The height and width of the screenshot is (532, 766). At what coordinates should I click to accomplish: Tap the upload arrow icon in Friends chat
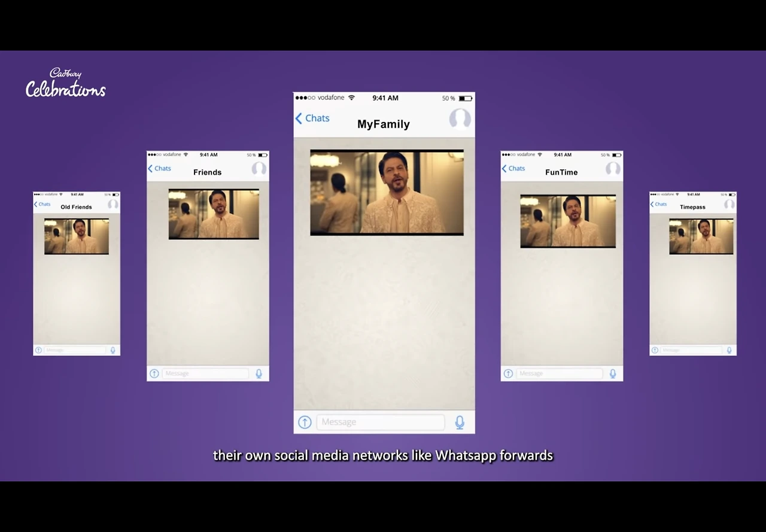(154, 373)
